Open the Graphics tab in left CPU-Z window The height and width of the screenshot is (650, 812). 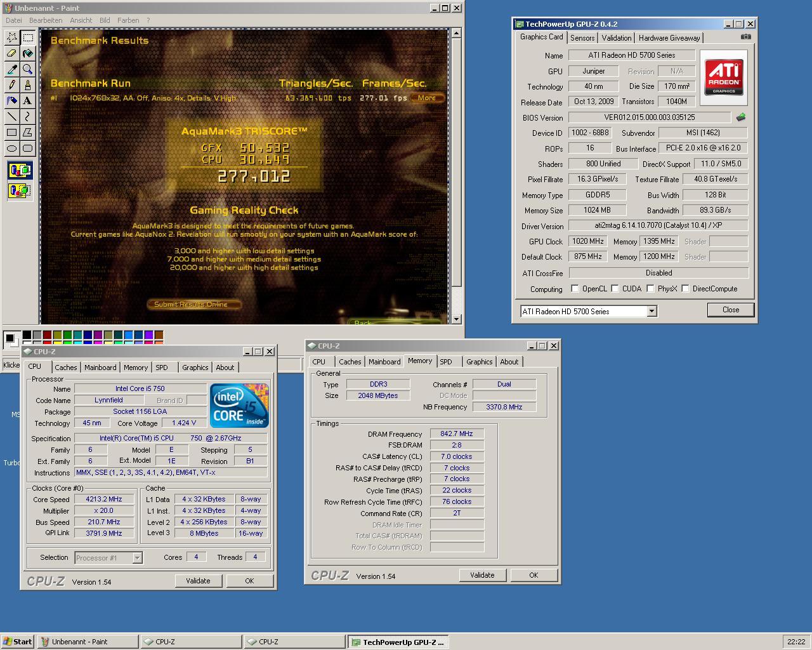click(x=195, y=368)
